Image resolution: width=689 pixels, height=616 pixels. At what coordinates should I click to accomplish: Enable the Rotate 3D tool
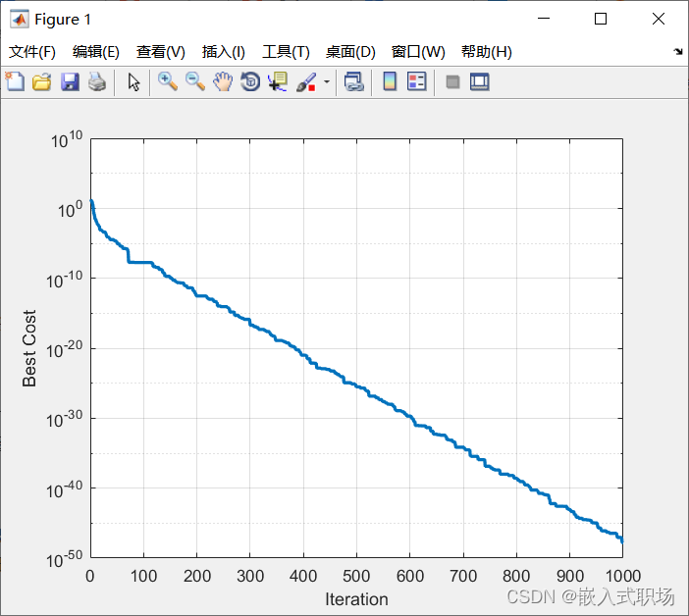(250, 82)
